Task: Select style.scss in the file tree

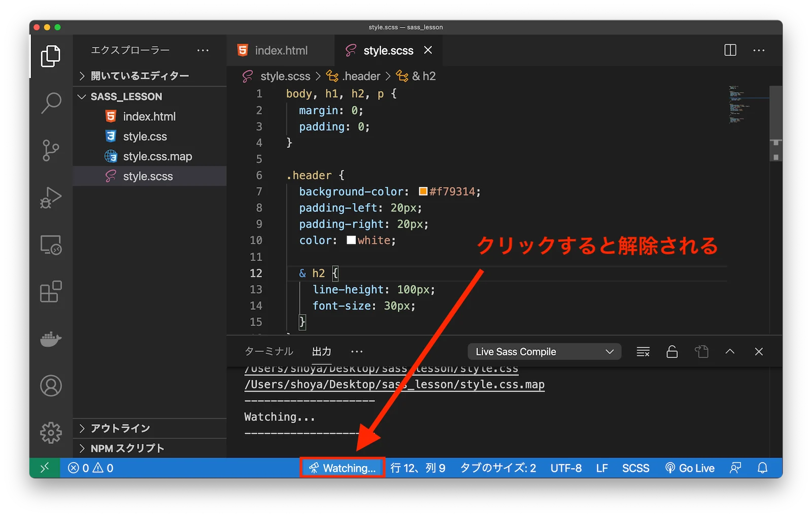Action: click(150, 176)
